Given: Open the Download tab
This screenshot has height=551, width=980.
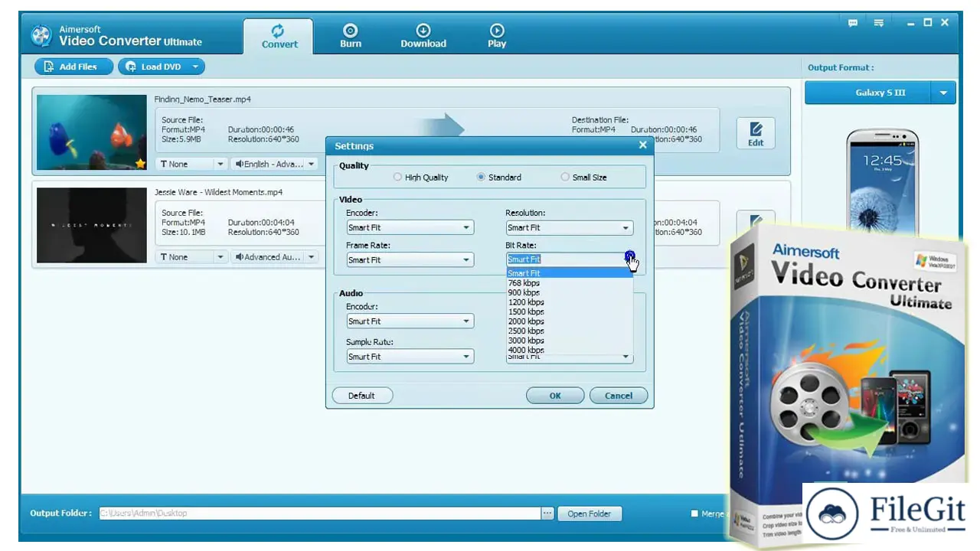Looking at the screenshot, I should tap(423, 36).
